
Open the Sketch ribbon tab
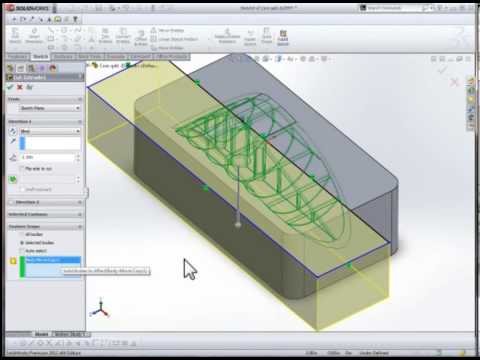point(40,57)
